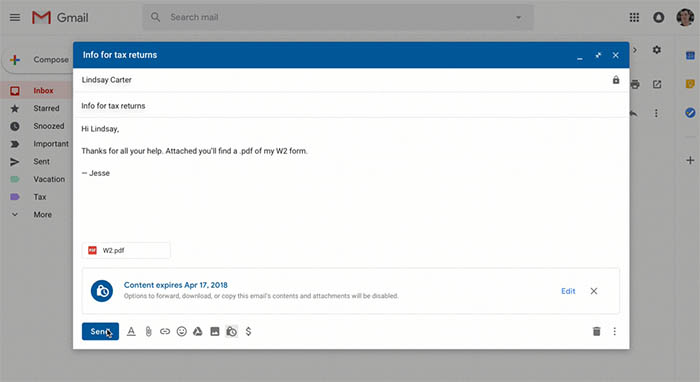
Task: Open the Google apps grid
Action: tap(634, 17)
